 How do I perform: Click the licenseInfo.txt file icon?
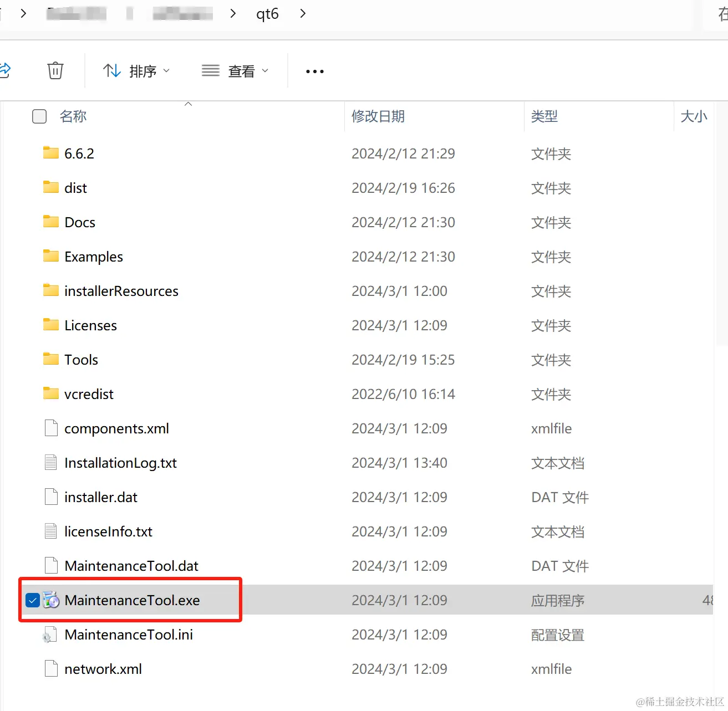[51, 531]
